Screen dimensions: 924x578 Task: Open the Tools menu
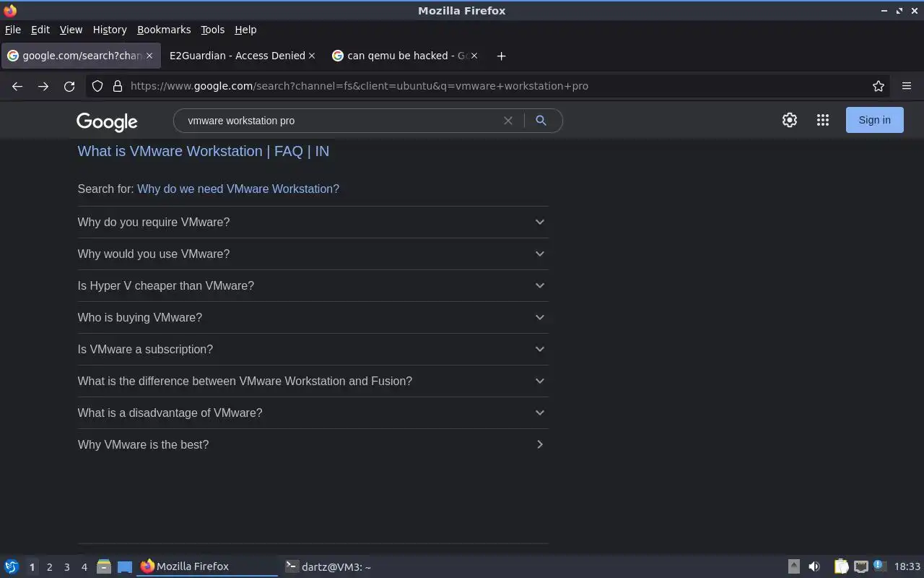click(212, 30)
